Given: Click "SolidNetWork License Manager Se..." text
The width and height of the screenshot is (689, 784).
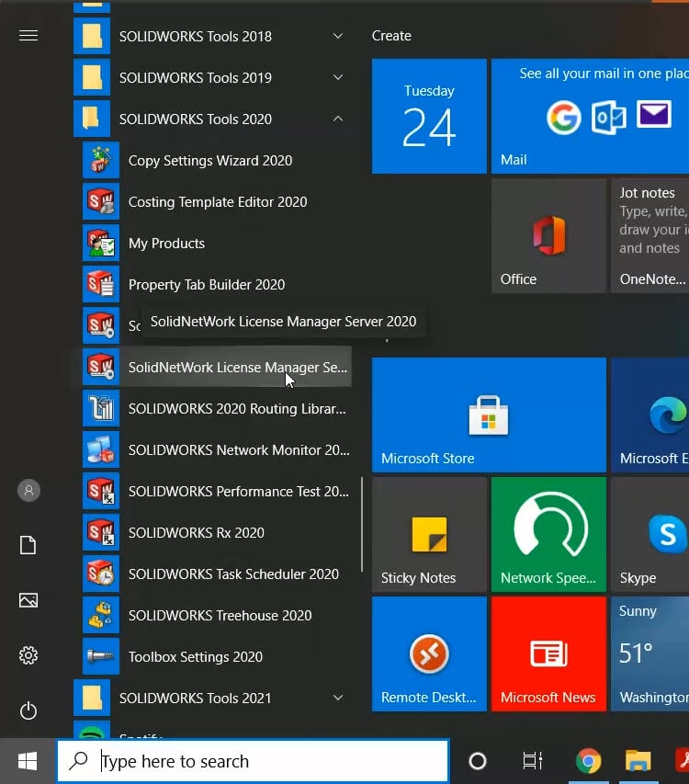Looking at the screenshot, I should 238,368.
